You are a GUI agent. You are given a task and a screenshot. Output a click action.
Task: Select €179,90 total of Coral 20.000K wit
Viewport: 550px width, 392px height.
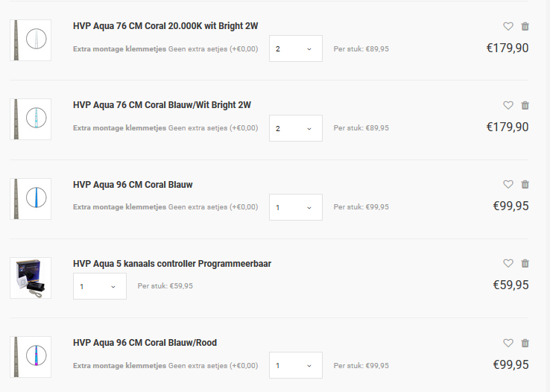(508, 48)
